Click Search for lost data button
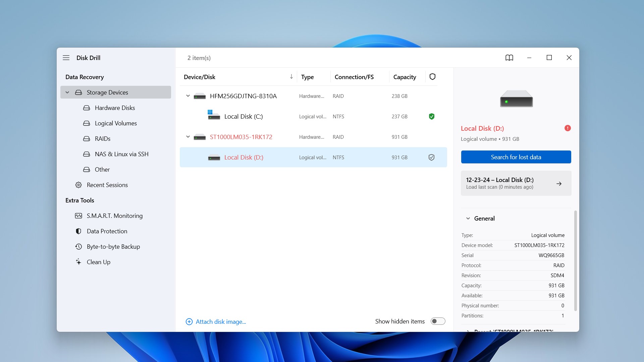This screenshot has height=362, width=644. [x=516, y=157]
